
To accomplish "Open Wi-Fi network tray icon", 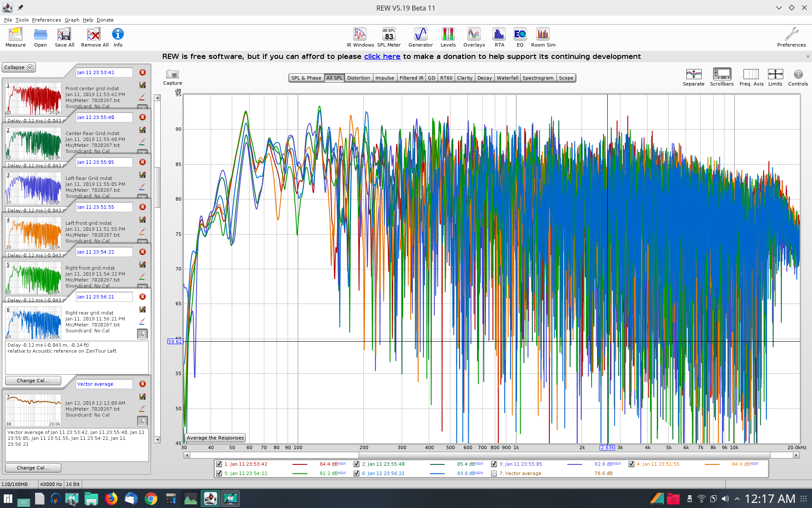I will point(702,499).
